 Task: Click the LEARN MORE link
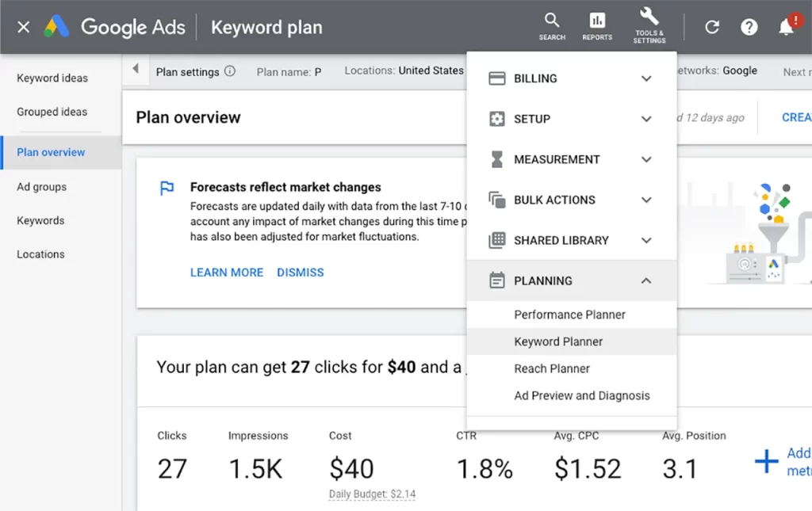227,273
